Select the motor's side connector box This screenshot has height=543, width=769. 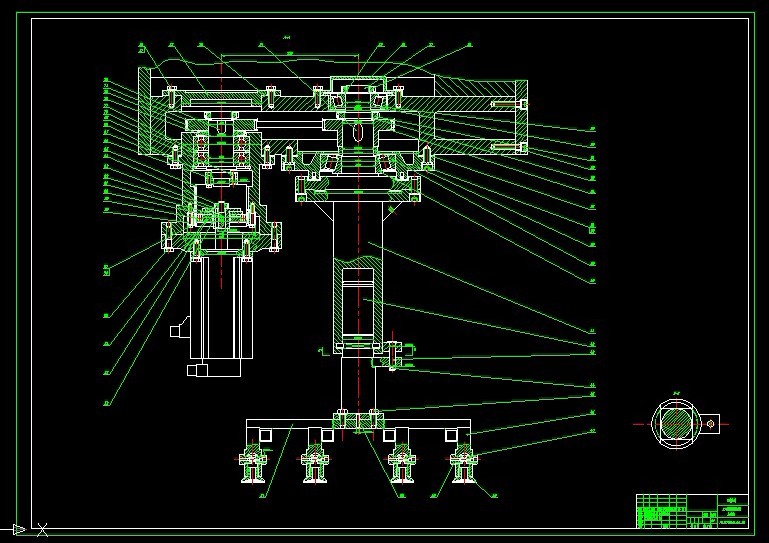coord(180,328)
